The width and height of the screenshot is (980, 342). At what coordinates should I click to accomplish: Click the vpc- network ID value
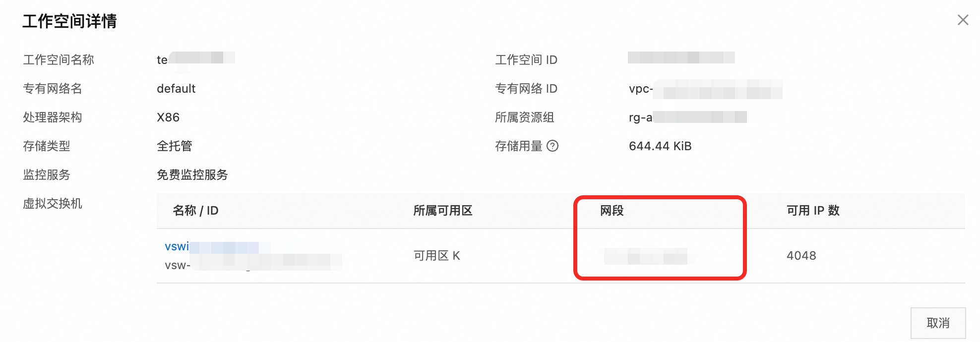704,89
